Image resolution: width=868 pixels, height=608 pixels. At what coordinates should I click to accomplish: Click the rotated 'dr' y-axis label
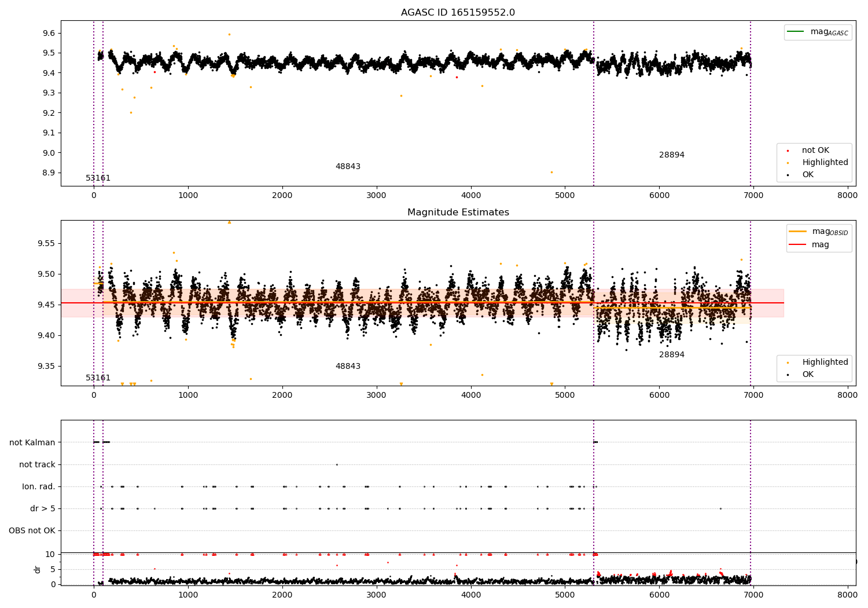pos(38,569)
